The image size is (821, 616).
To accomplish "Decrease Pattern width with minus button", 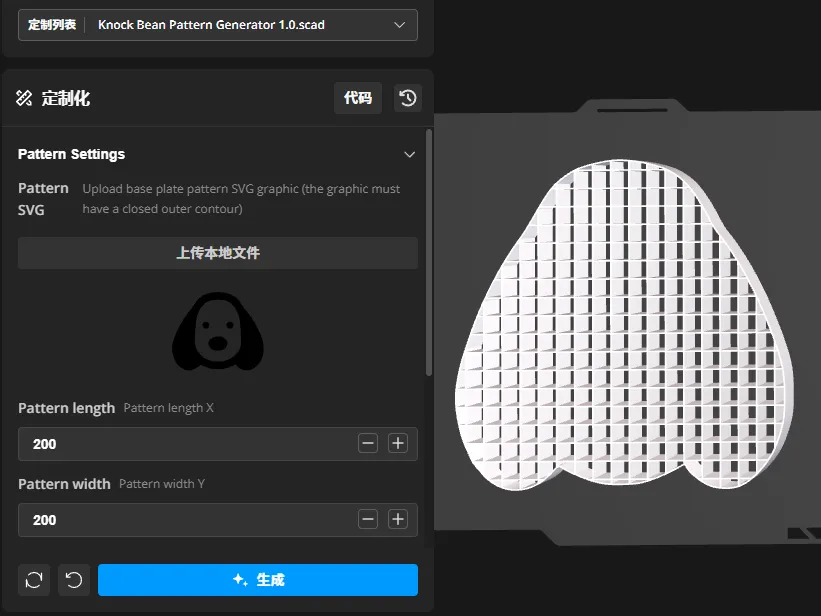I will click(x=368, y=520).
